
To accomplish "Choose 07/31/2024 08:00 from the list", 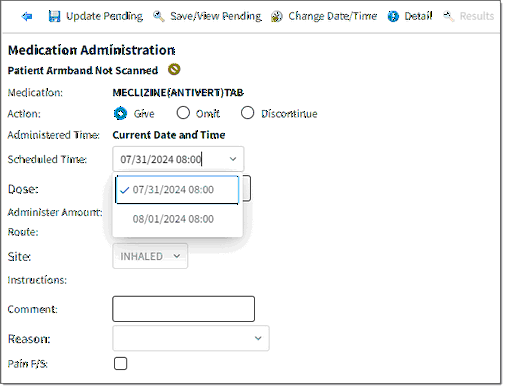I will point(177,190).
